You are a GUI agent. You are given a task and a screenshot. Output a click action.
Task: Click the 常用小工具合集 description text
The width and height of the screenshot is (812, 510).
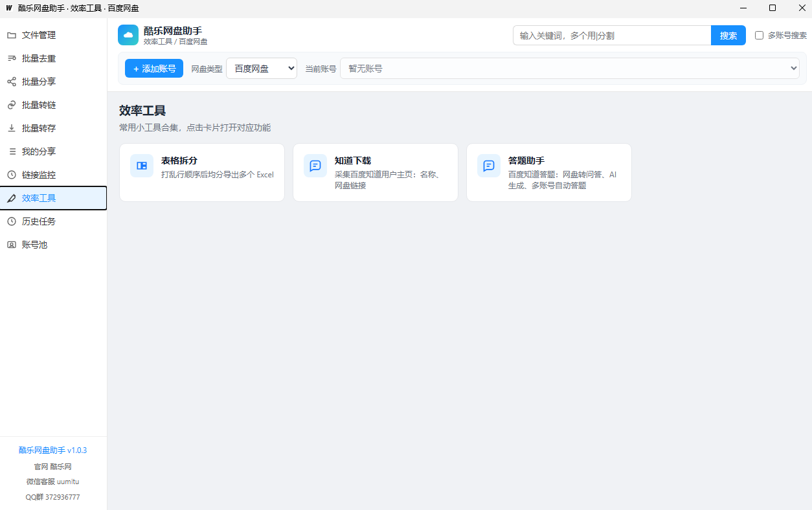[195, 128]
